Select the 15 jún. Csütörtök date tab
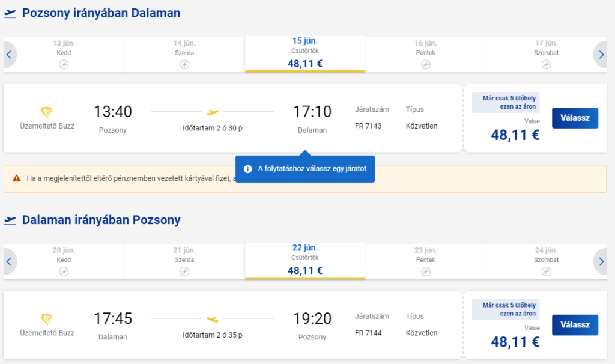The width and height of the screenshot is (615, 364). pyautogui.click(x=305, y=53)
